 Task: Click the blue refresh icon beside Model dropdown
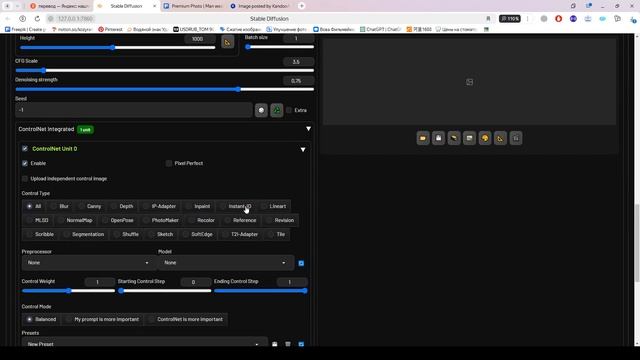tap(301, 263)
